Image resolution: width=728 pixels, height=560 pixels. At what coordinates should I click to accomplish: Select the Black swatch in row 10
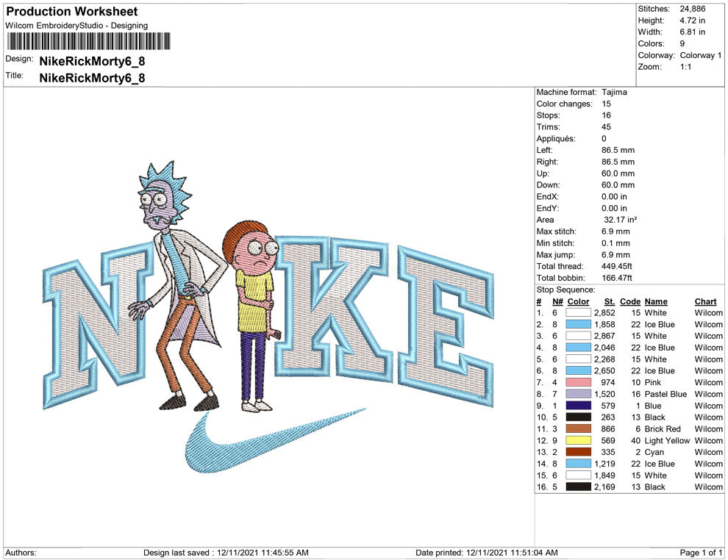tap(578, 417)
